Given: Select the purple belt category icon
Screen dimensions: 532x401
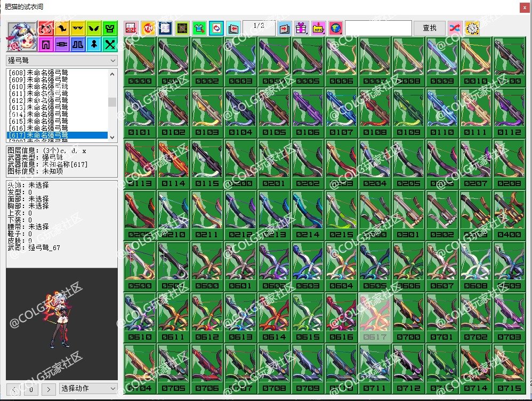Looking at the screenshot, I should coord(62,44).
